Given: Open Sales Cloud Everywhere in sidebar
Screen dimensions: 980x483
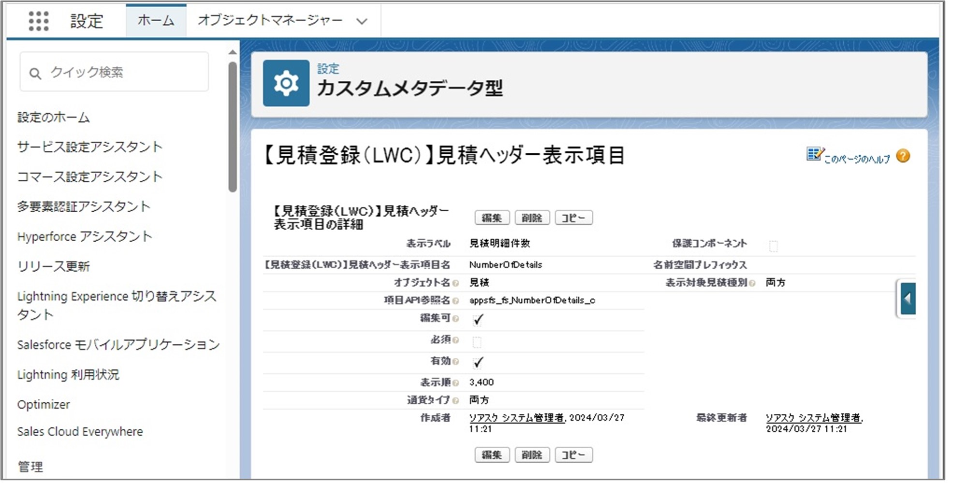Looking at the screenshot, I should tap(80, 432).
